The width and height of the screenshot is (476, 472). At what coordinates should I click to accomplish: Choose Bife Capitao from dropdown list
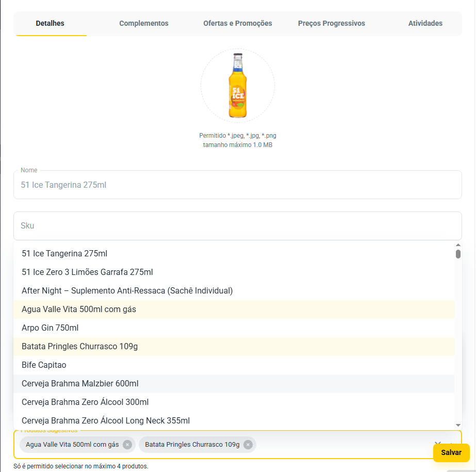tap(234, 365)
